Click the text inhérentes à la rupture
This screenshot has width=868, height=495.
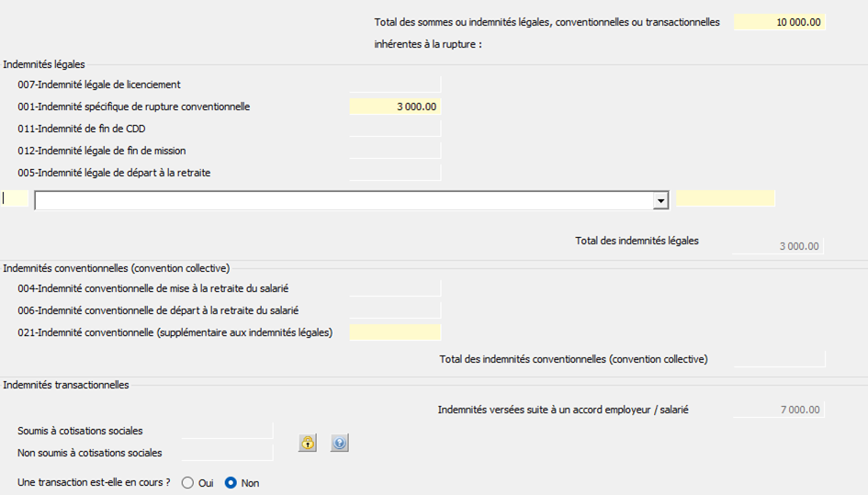click(428, 44)
